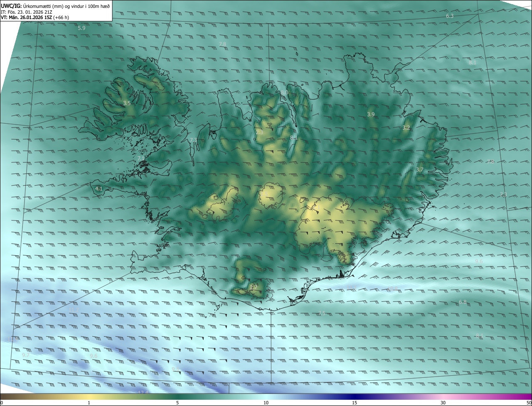Click the 1 tick on the color scale

pyautogui.click(x=89, y=403)
